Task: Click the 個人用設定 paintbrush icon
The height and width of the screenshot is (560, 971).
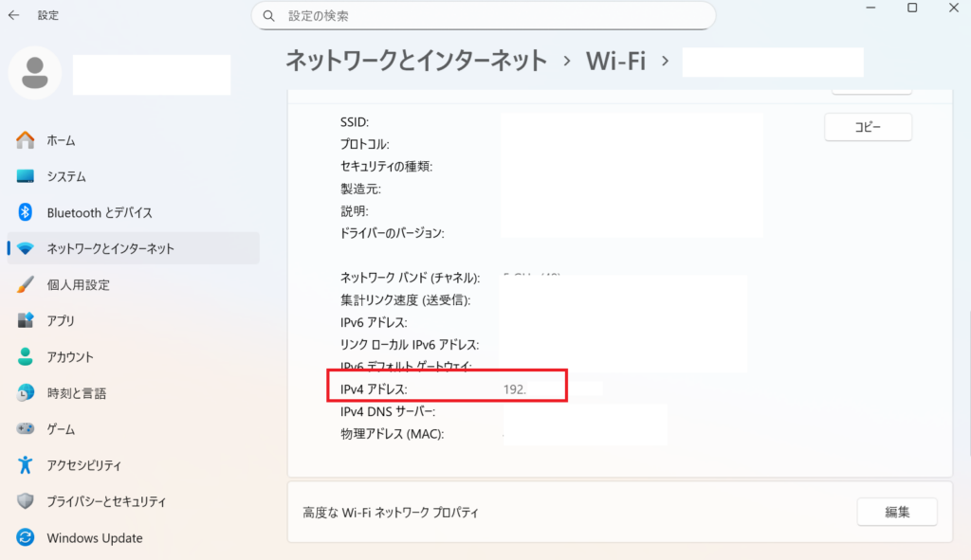Action: (26, 284)
